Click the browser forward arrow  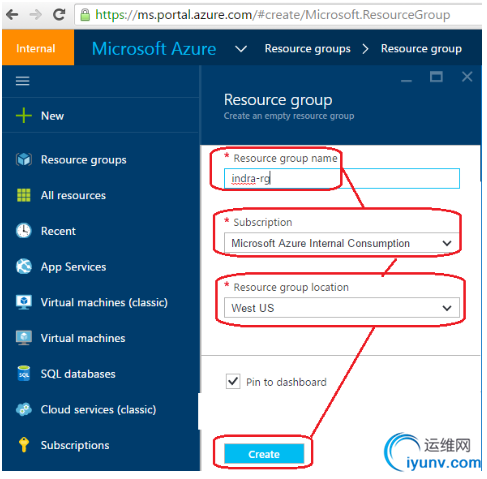[x=36, y=15]
